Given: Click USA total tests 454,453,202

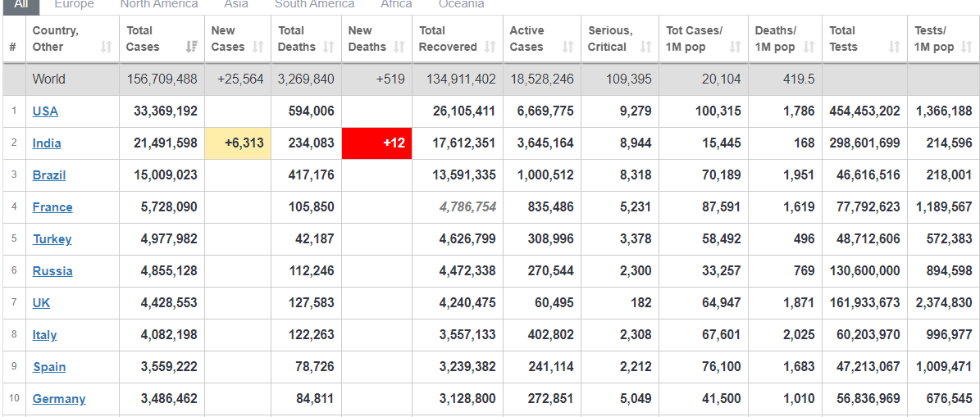Looking at the screenshot, I should click(x=865, y=111).
